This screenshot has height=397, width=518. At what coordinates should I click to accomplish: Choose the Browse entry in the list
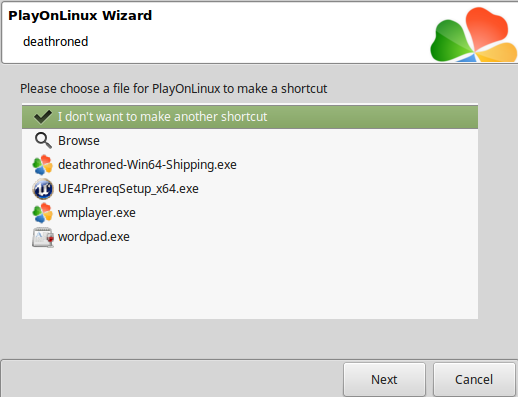250,141
